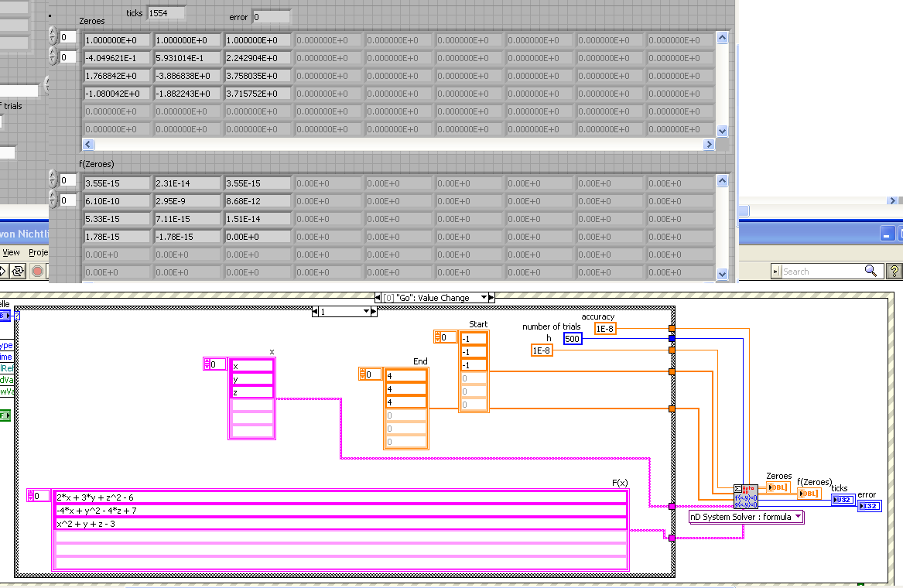Click Zeroes row index value field
This screenshot has width=903, height=588.
coord(68,37)
